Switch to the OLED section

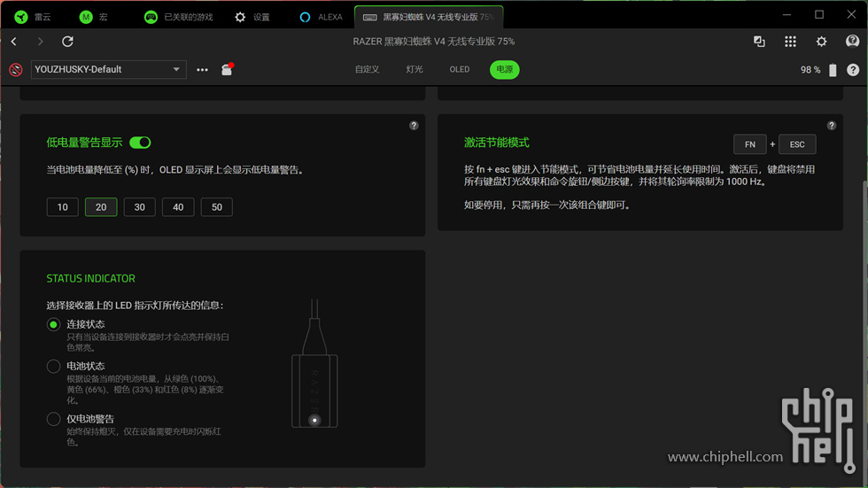[460, 70]
